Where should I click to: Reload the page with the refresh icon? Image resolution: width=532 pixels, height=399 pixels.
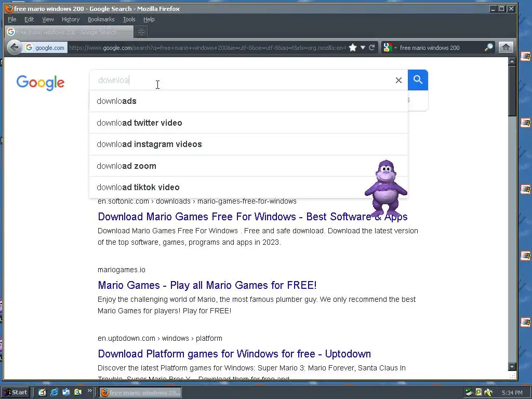click(372, 47)
